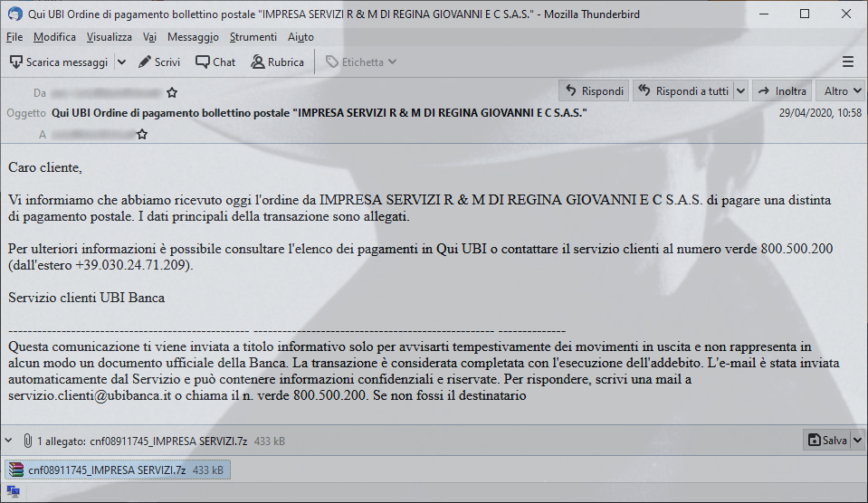Click the '1 allegato' attachment summary text

tap(62, 441)
